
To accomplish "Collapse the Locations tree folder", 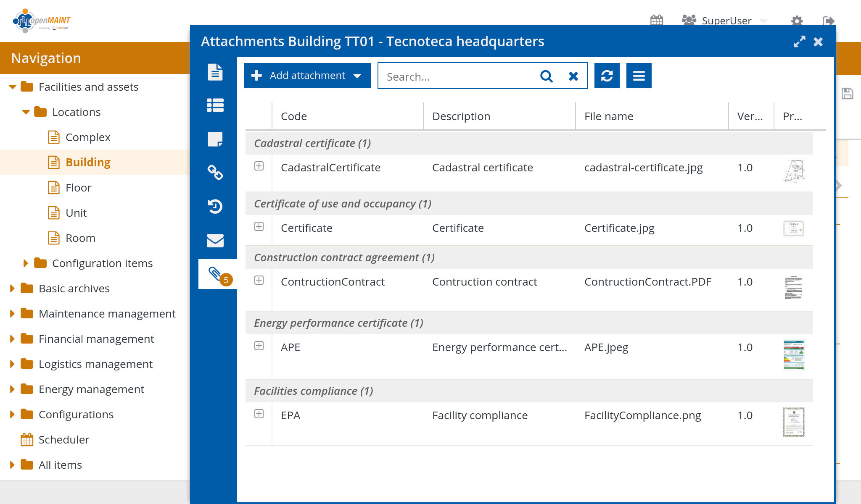I will coord(26,112).
